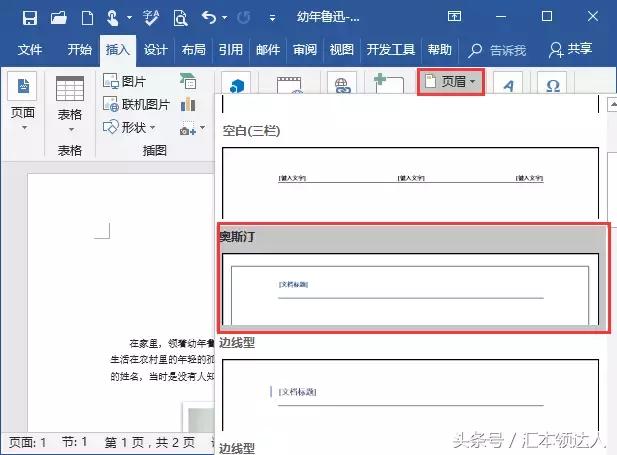
Task: Open the 页面 pages dropdown
Action: pos(23,102)
